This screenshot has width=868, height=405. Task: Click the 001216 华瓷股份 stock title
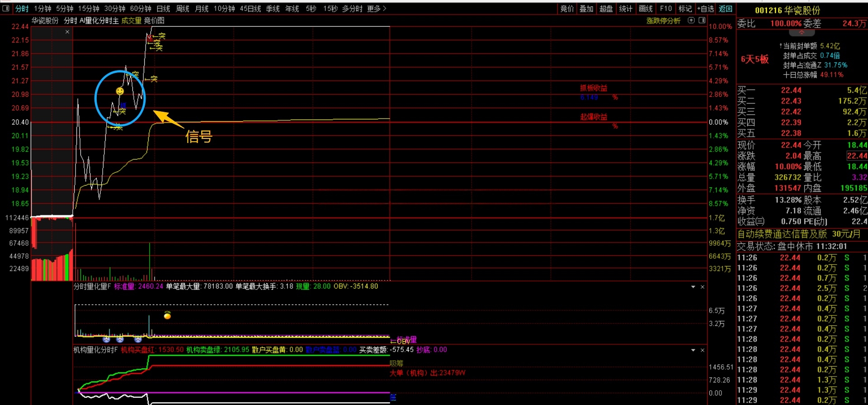point(788,10)
